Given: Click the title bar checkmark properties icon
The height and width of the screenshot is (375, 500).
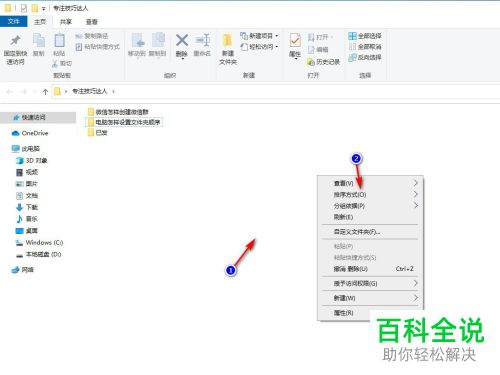Looking at the screenshot, I should click(23, 8).
